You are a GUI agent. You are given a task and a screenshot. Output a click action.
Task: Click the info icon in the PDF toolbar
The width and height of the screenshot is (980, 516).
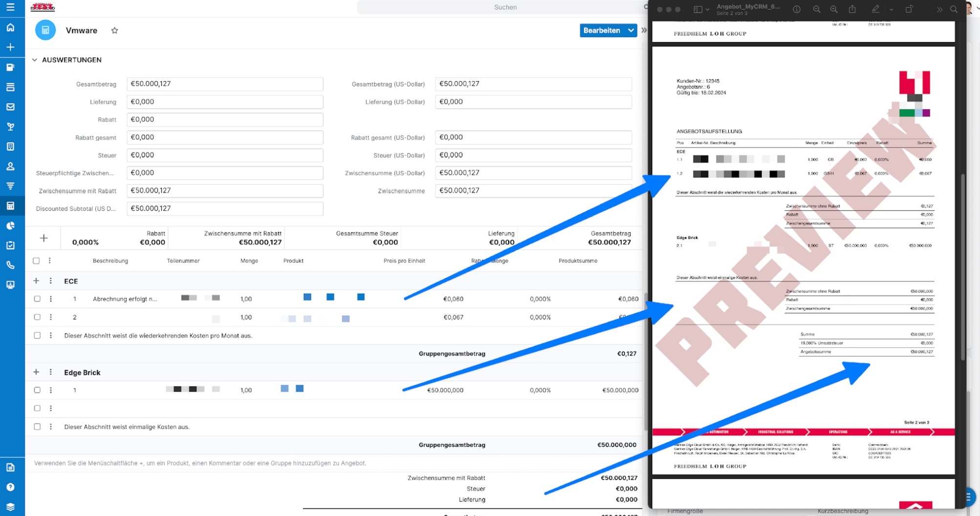click(796, 9)
